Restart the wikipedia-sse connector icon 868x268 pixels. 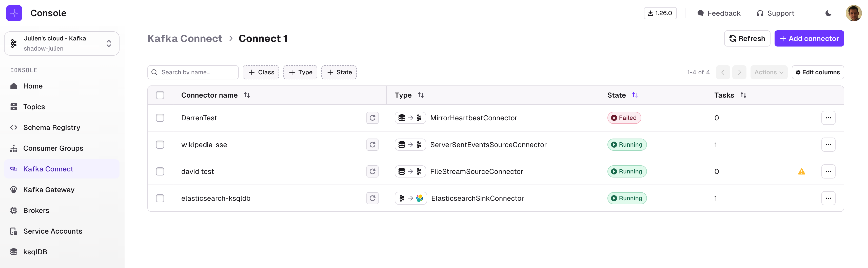[372, 145]
